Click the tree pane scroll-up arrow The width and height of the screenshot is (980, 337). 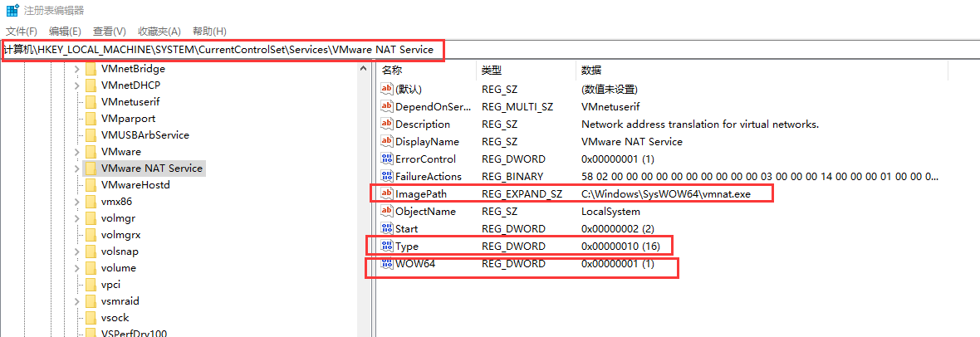click(363, 69)
